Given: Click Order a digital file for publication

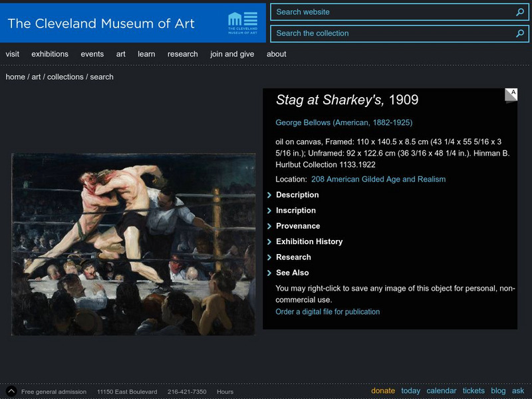Looking at the screenshot, I should click(328, 311).
